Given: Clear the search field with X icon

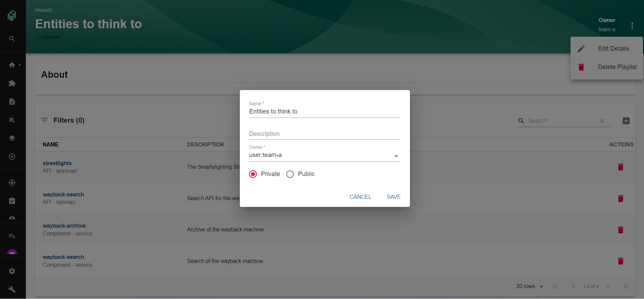Looking at the screenshot, I should [x=602, y=121].
